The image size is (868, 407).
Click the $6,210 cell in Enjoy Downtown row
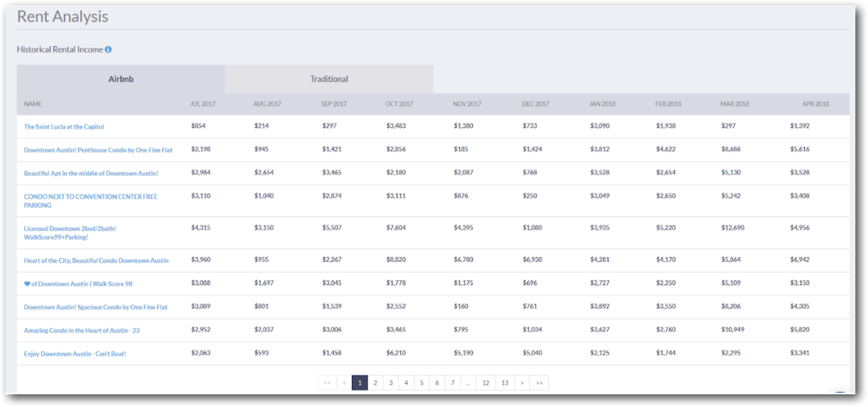click(396, 353)
